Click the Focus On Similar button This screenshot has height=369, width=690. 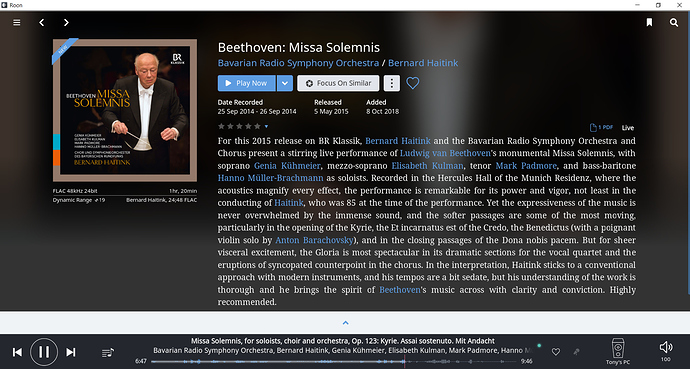pyautogui.click(x=338, y=83)
